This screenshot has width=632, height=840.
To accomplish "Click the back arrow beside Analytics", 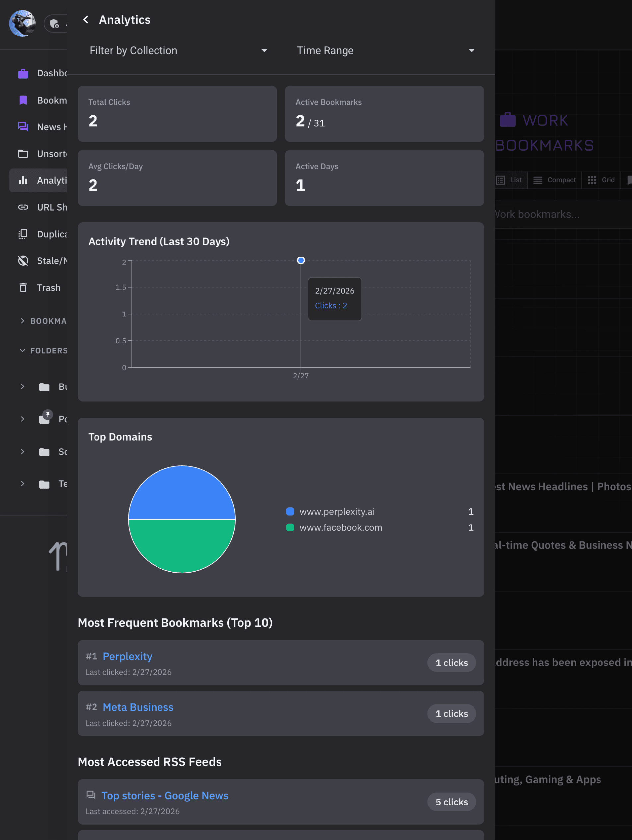I will click(86, 20).
